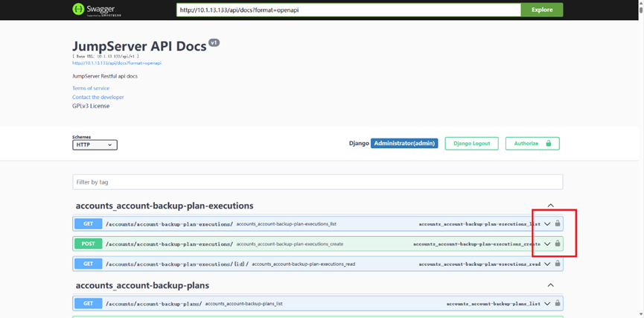The image size is (644, 318).
Task: Open the Terms of service link
Action: point(91,89)
